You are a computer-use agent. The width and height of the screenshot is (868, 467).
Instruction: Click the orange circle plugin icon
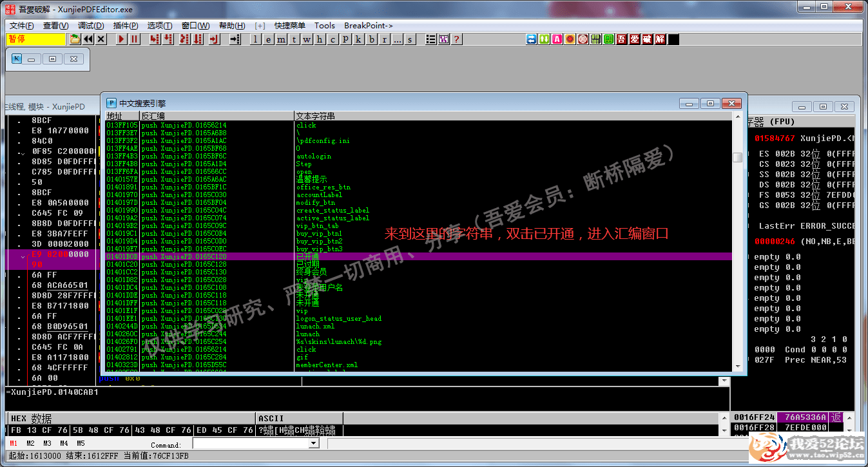coord(570,39)
